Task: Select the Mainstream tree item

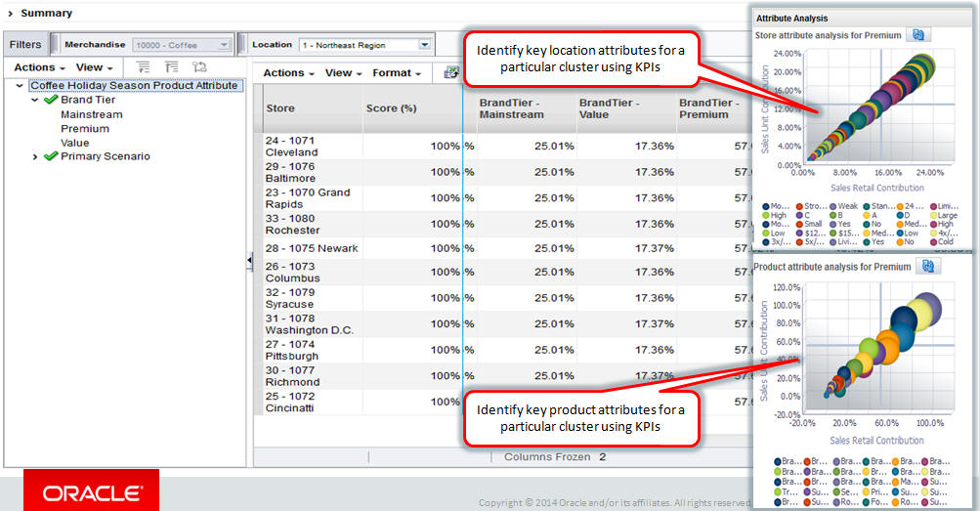Action: 91,114
